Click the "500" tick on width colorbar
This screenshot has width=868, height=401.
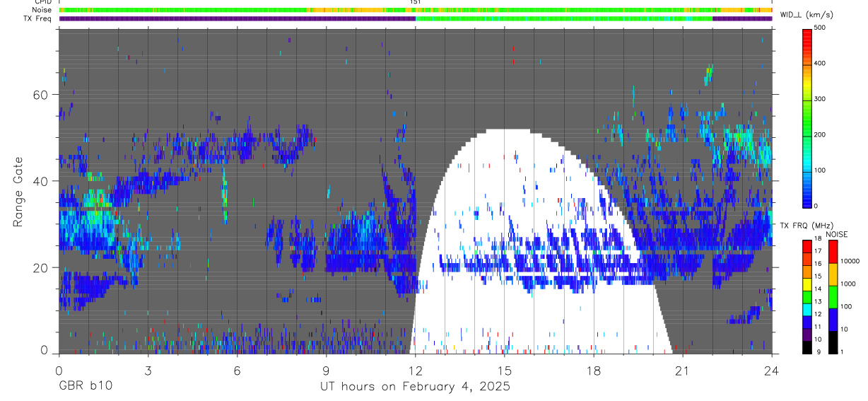click(820, 28)
